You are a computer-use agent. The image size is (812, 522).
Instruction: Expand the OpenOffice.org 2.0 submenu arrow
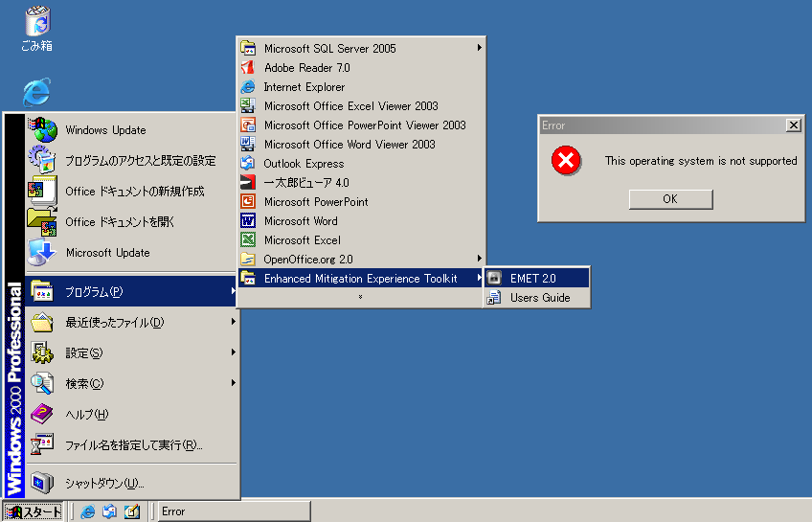click(480, 259)
